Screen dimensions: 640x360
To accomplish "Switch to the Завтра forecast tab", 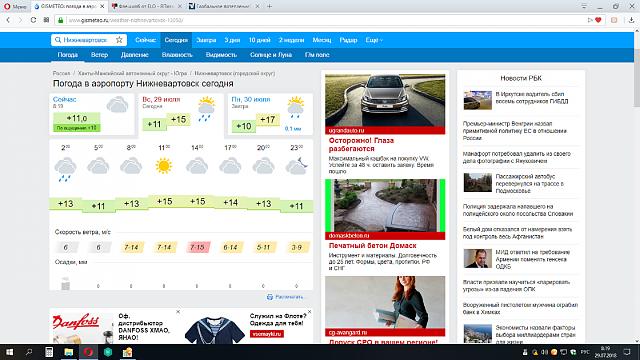I will [206, 40].
